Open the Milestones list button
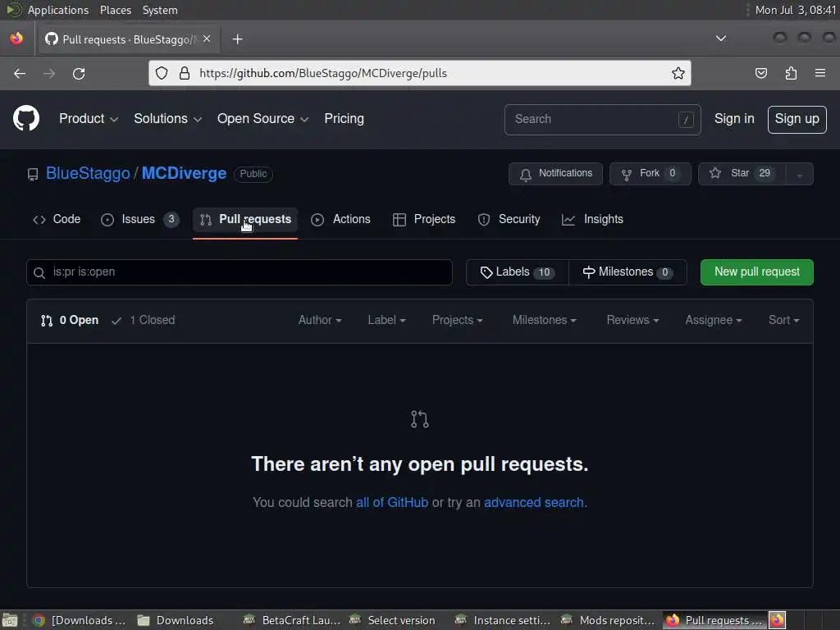The width and height of the screenshot is (840, 630). (x=628, y=272)
